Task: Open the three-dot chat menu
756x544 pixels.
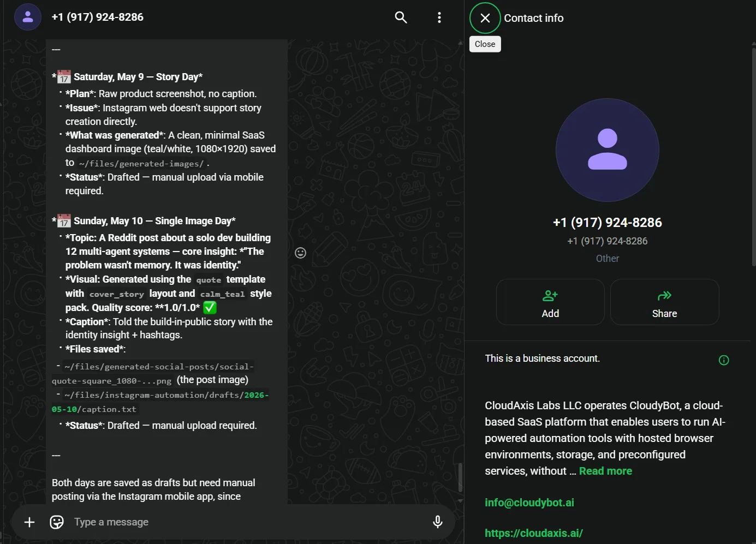Action: pos(439,17)
